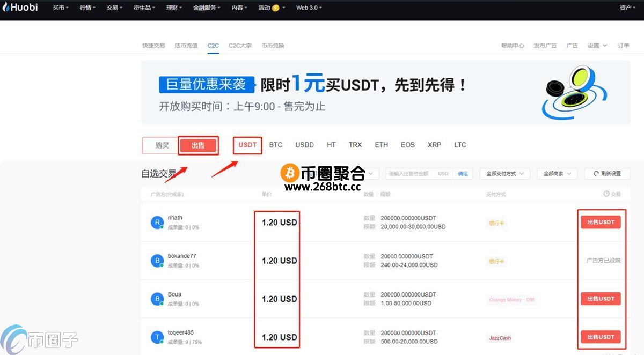Select the USDD coin tab

tap(304, 145)
